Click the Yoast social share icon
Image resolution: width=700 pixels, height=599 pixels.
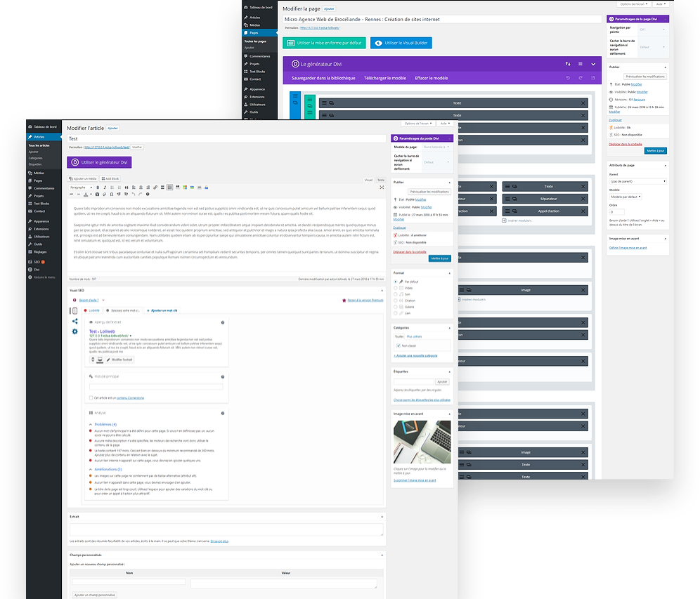click(75, 321)
